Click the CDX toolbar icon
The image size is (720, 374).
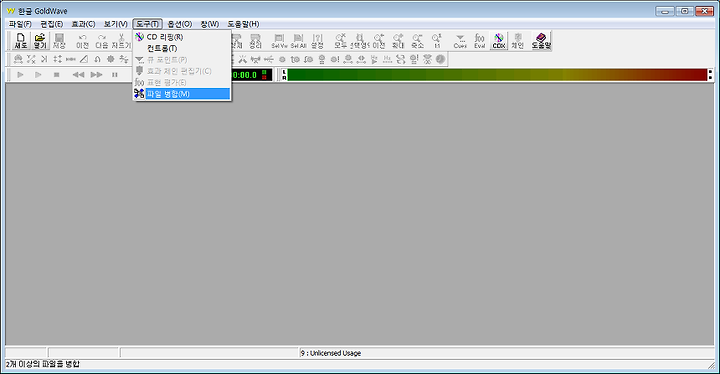click(x=499, y=40)
